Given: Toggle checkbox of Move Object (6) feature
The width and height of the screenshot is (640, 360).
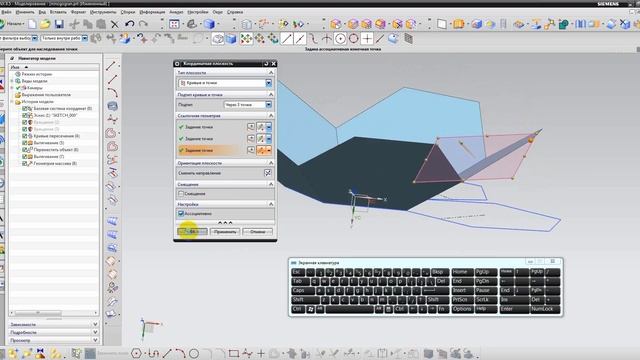Looking at the screenshot, I should pos(24,150).
